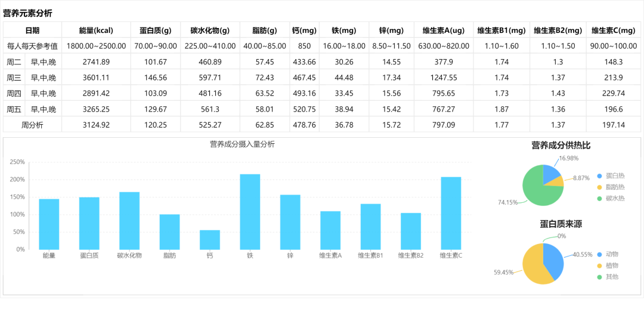Screen dimensions: 644x309
Task: Click the 229.74 vitamin C cell
Action: (x=613, y=93)
